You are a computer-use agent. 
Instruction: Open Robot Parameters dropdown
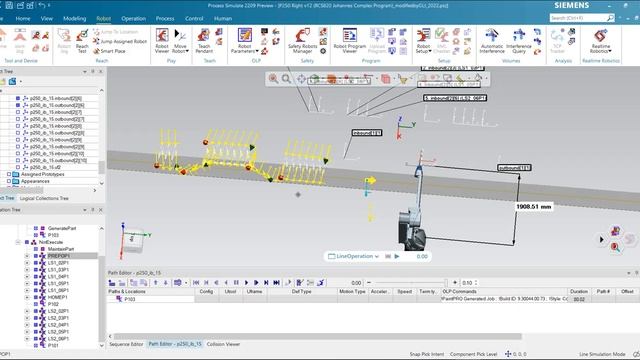click(x=257, y=51)
